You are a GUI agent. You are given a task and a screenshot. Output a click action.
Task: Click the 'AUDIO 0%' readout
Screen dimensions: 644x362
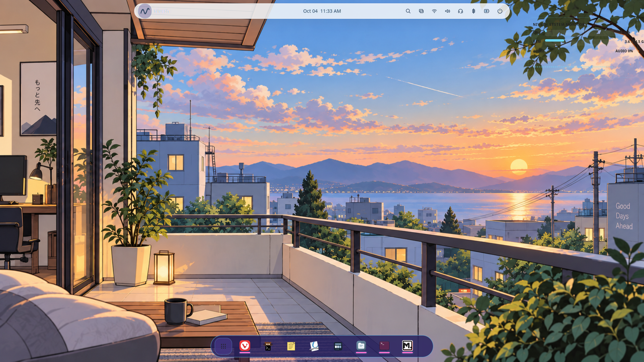point(624,51)
